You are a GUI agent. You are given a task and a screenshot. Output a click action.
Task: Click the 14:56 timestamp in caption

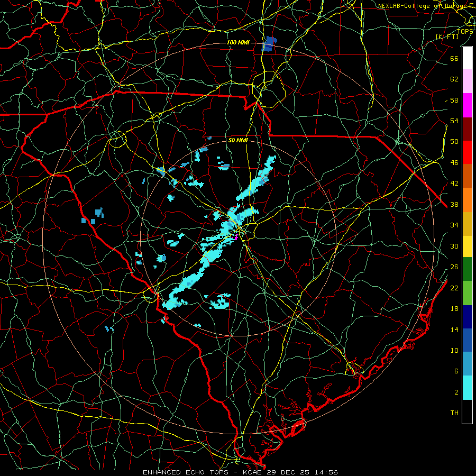point(325,472)
